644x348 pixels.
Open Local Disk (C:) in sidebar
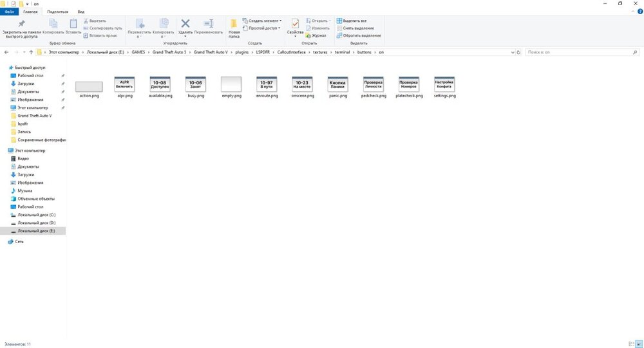tap(36, 215)
